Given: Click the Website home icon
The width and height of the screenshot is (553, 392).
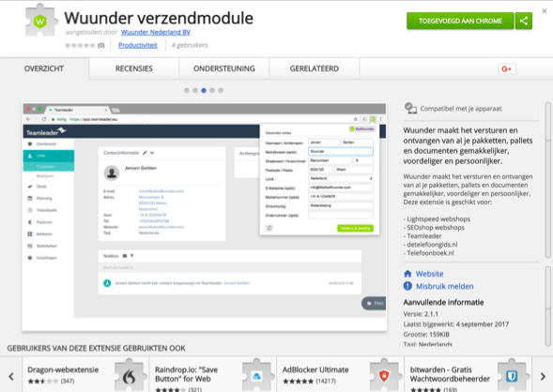Looking at the screenshot, I should 407,274.
